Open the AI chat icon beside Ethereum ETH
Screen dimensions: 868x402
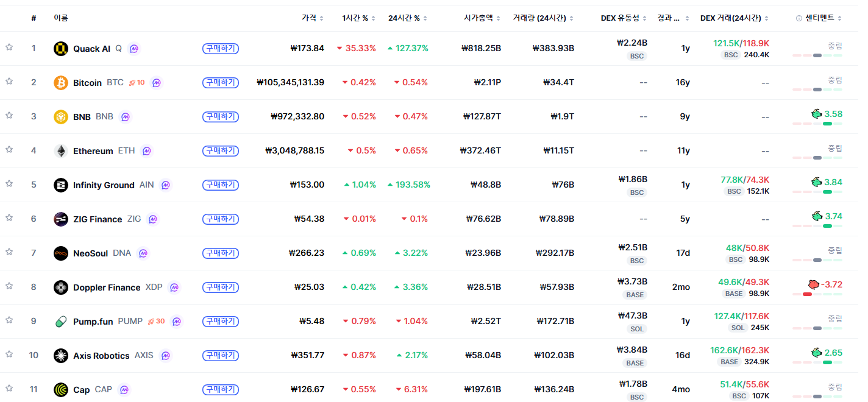click(x=146, y=151)
